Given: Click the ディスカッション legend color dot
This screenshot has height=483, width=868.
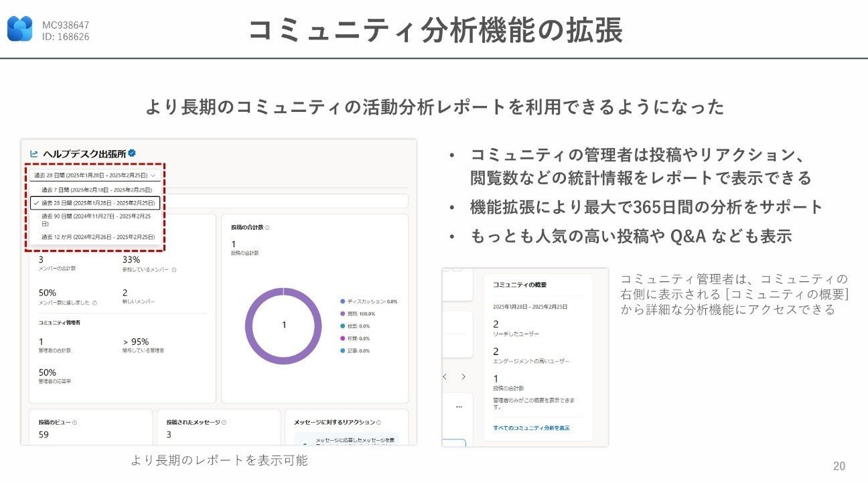Looking at the screenshot, I should (342, 301).
